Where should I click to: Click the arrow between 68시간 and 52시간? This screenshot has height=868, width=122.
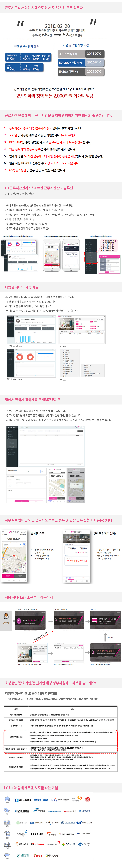58,35
